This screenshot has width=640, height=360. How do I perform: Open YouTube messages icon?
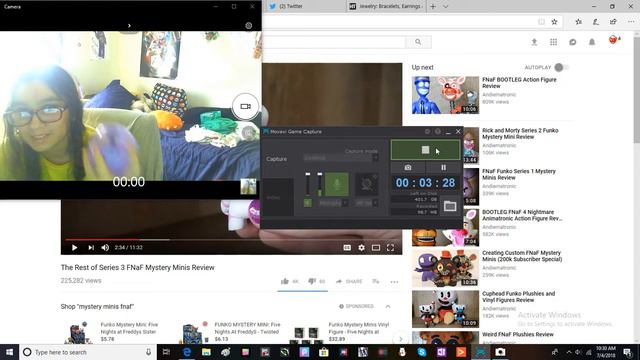tap(573, 42)
